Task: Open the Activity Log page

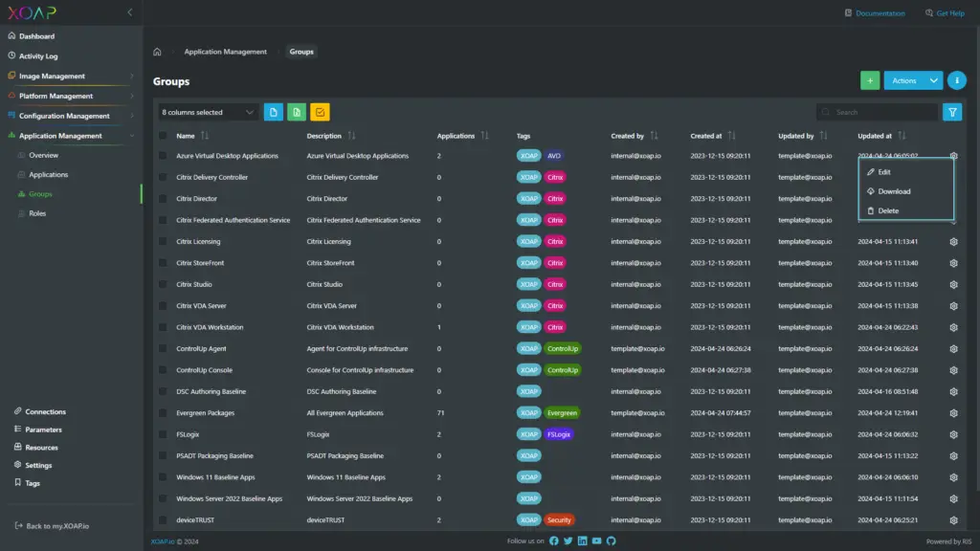Action: tap(38, 55)
